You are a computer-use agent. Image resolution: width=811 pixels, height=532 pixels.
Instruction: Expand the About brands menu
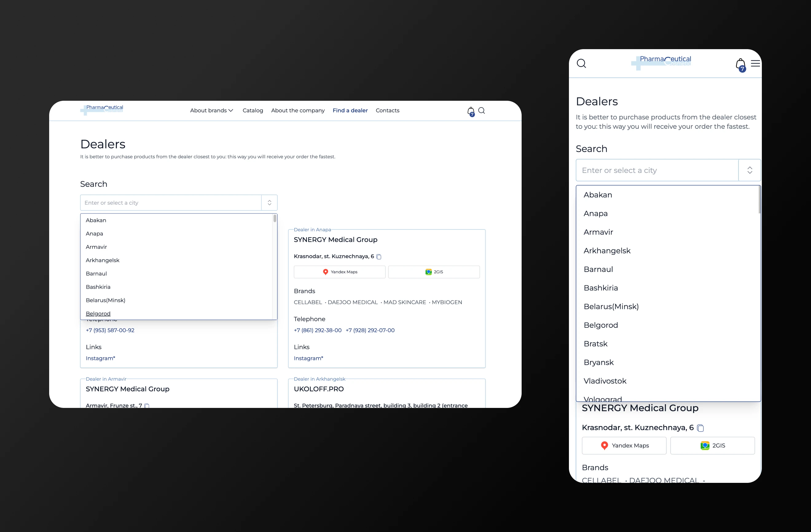(x=212, y=110)
